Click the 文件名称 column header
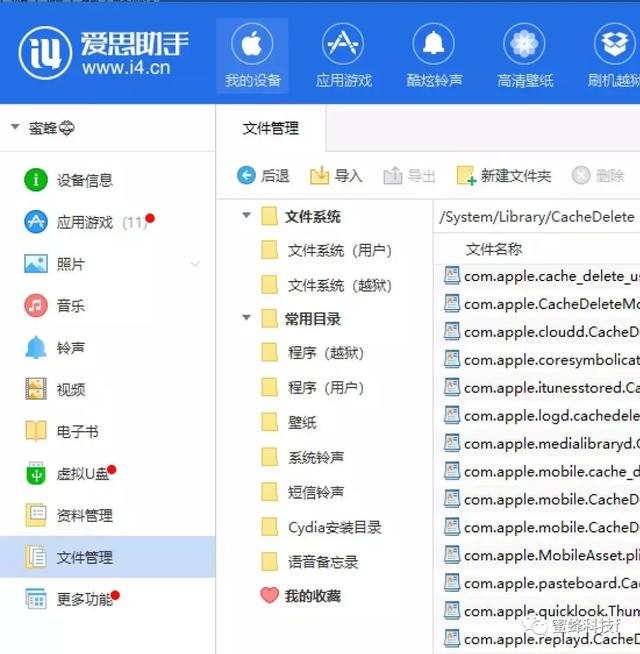640x654 pixels. 494,249
